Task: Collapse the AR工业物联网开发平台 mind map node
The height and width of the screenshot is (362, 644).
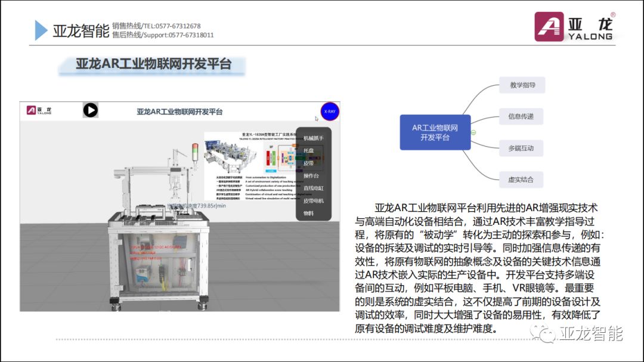Action: coord(473,132)
